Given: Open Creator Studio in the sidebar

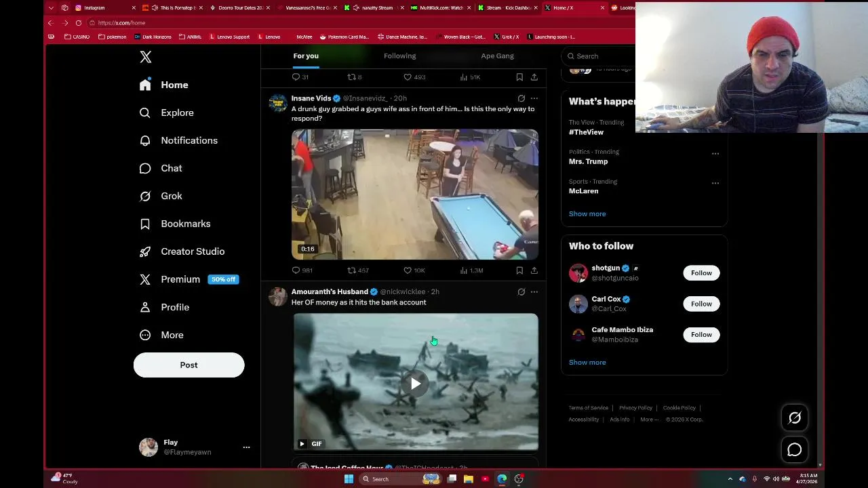Looking at the screenshot, I should [x=182, y=251].
